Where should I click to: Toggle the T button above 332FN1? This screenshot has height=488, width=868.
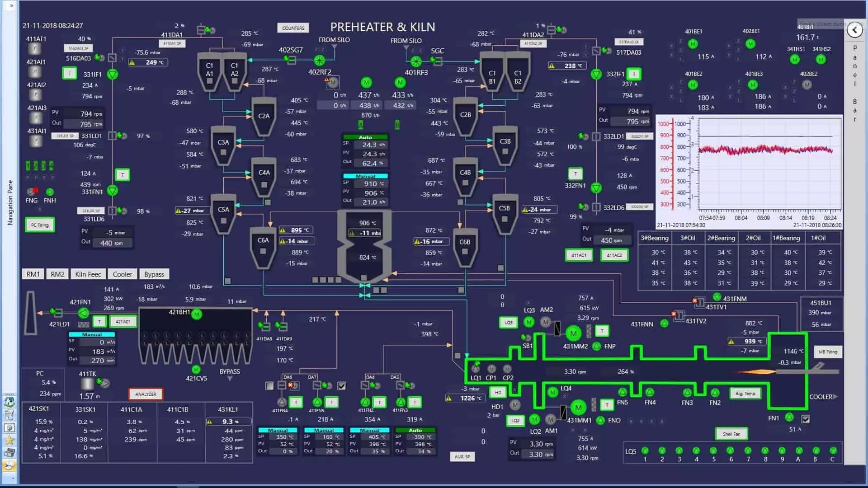(576, 174)
